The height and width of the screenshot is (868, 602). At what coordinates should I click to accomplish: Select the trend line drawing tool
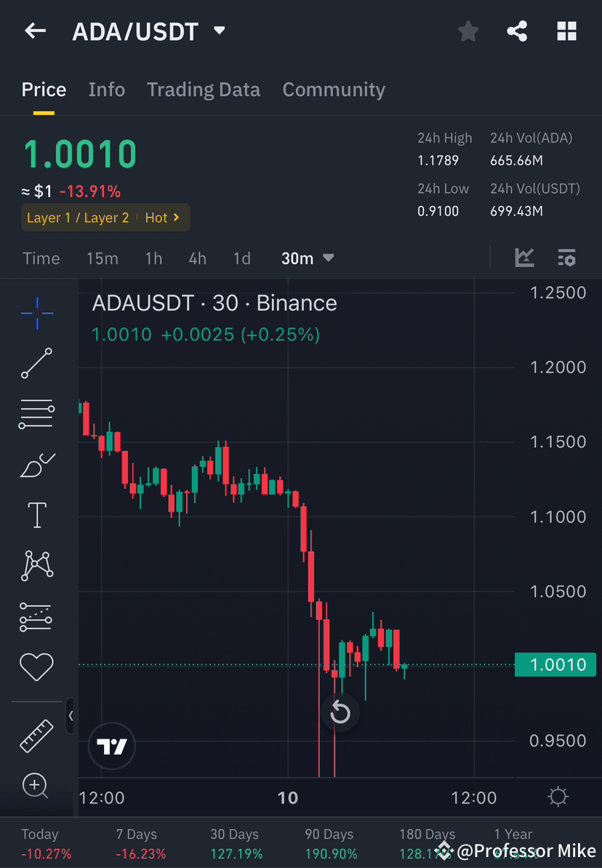[36, 364]
